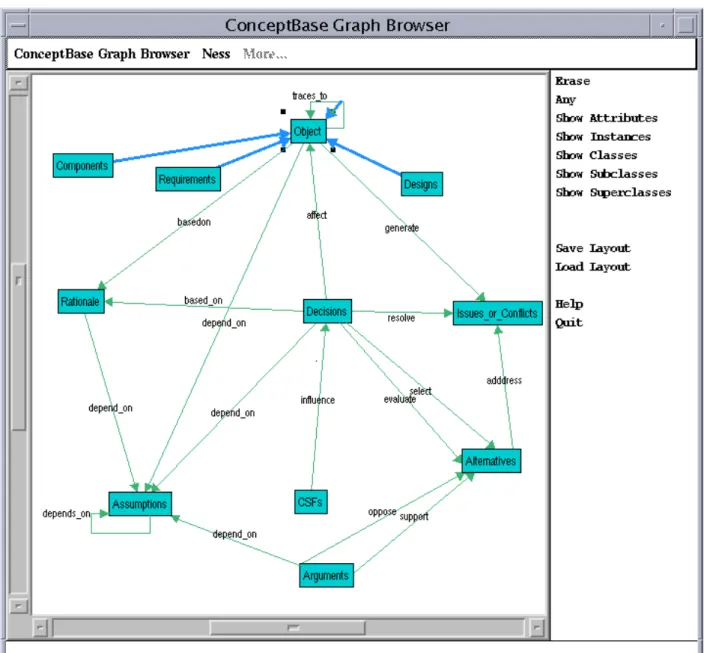Click the horizontal scrollbar left arrow
The image size is (704, 653).
[40, 627]
